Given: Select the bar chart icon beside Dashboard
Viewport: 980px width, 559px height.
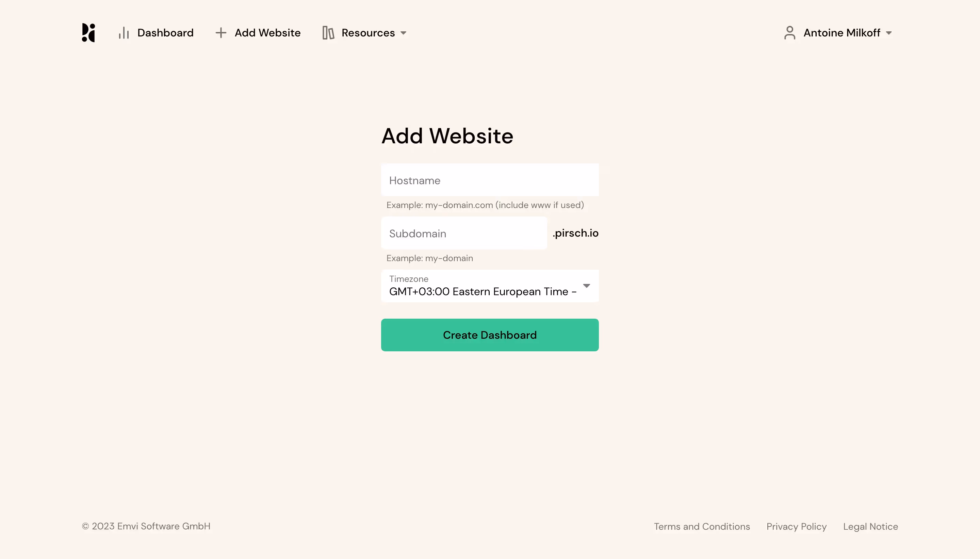Looking at the screenshot, I should tap(124, 33).
